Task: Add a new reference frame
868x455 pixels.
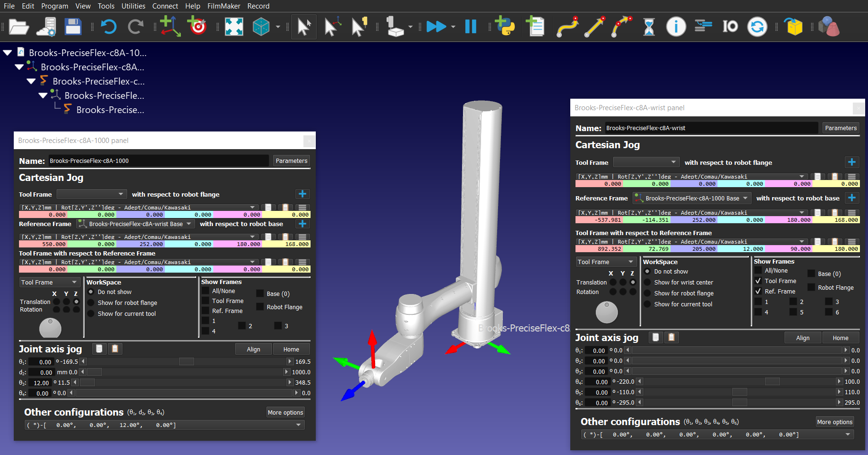Action: pyautogui.click(x=170, y=27)
